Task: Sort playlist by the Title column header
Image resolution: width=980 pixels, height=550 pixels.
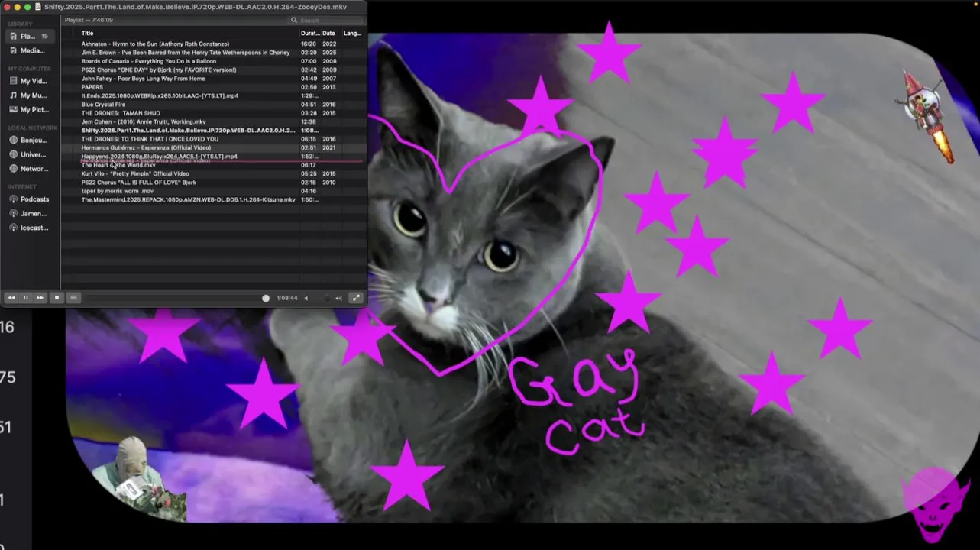Action: tap(87, 34)
